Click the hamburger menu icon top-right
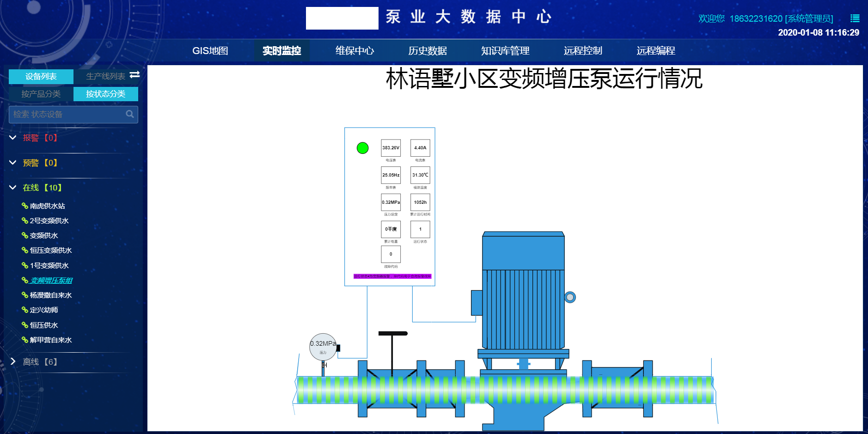 click(855, 18)
